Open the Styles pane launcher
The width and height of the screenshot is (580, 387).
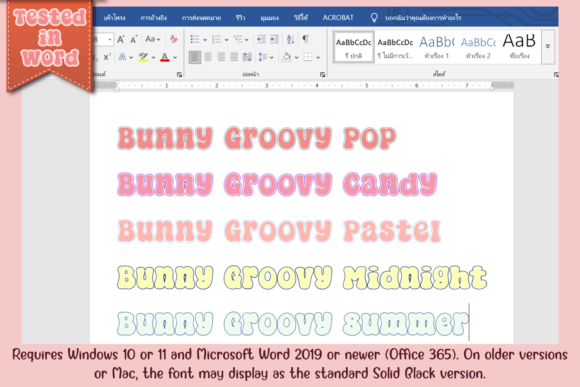556,75
